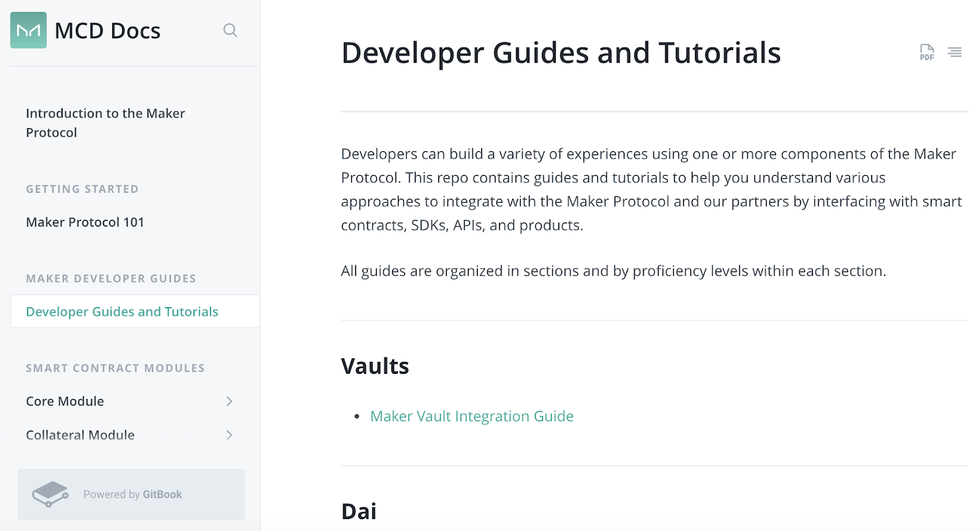The height and width of the screenshot is (531, 980).
Task: Select Developer Guides and Tutorials sidebar item
Action: tap(122, 312)
